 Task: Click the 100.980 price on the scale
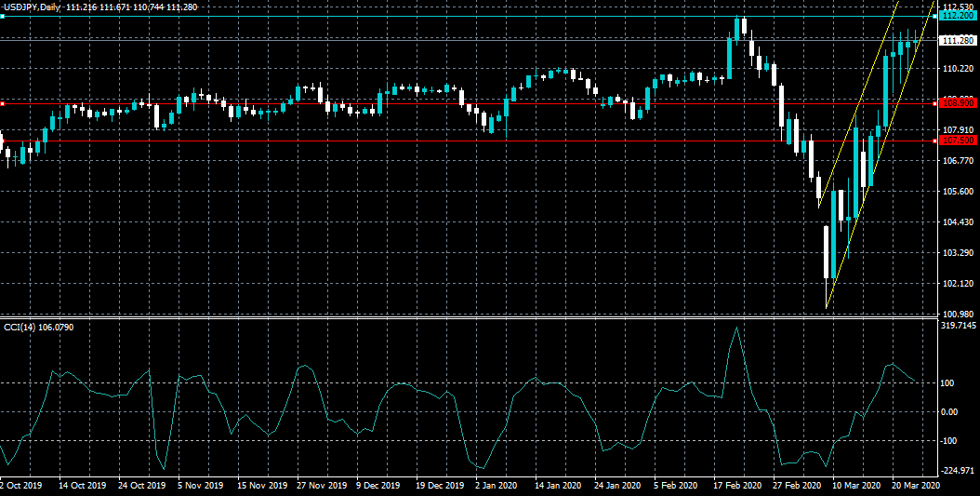(958, 314)
